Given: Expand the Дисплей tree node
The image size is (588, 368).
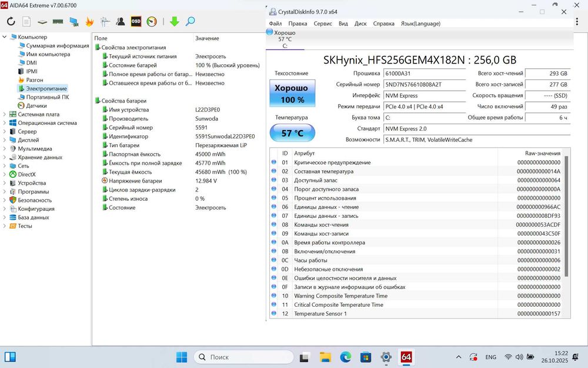Looking at the screenshot, I should point(5,140).
